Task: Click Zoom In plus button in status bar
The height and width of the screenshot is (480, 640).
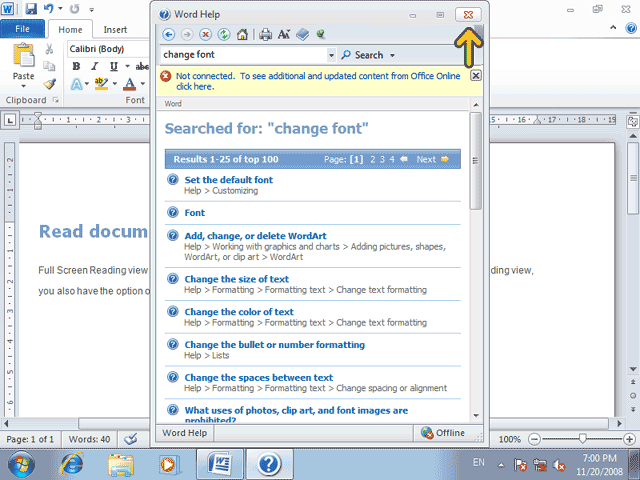Action: [x=629, y=439]
